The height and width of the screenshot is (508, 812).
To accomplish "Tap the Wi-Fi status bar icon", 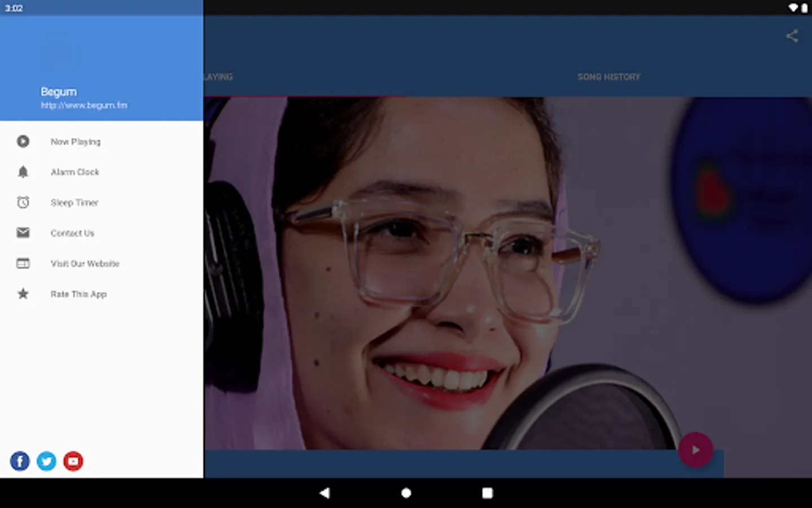I will point(793,8).
